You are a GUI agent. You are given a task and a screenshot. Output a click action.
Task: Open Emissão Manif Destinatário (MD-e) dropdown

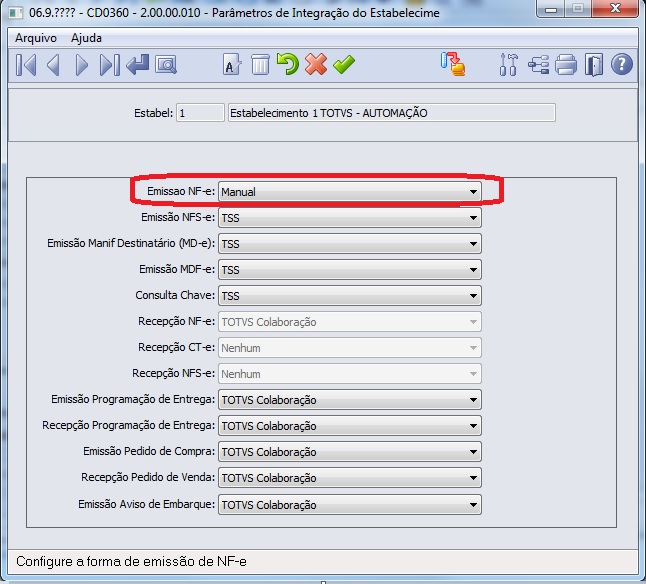click(x=349, y=244)
